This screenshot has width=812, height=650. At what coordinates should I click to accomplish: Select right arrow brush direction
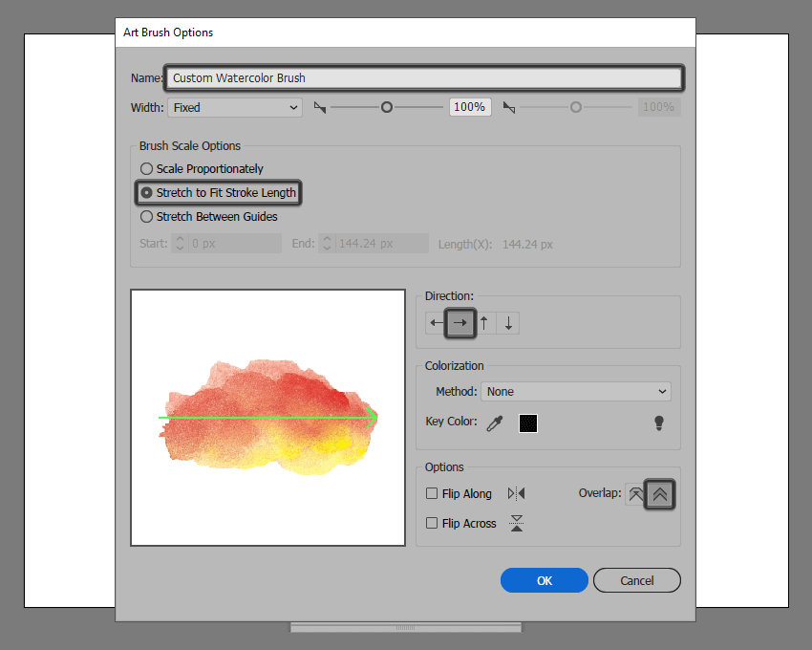click(x=459, y=323)
